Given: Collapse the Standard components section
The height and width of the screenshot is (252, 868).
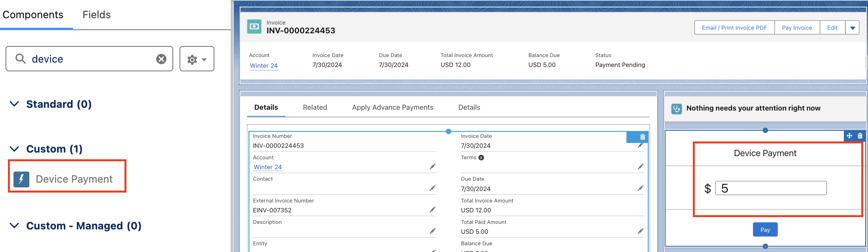Looking at the screenshot, I should coord(14,104).
